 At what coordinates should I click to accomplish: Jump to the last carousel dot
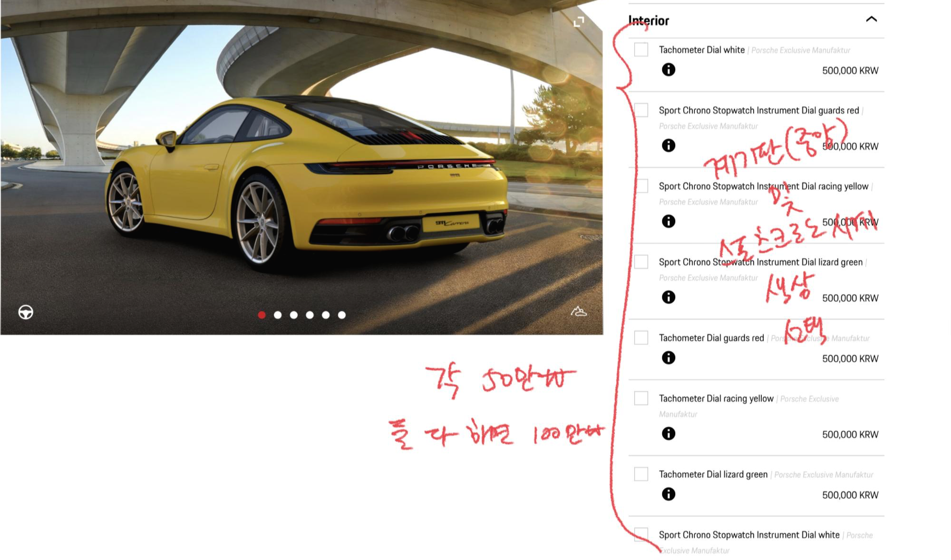click(x=342, y=315)
